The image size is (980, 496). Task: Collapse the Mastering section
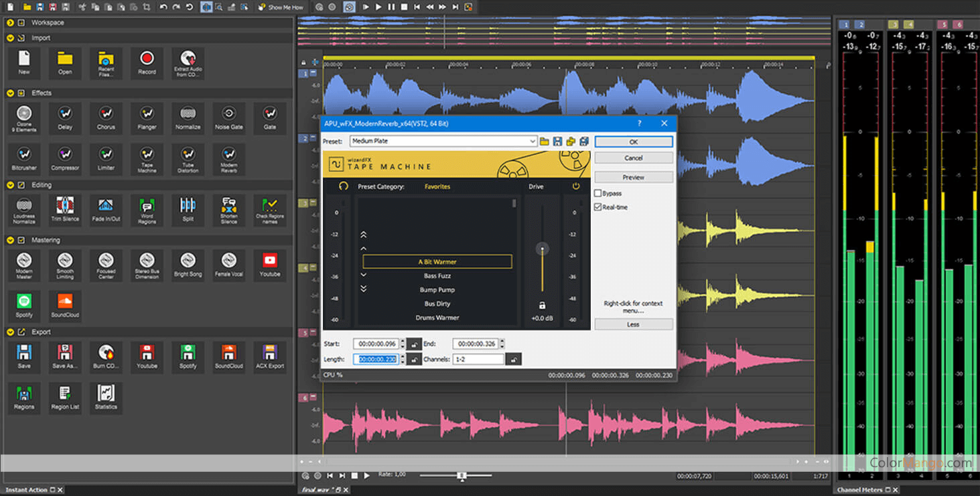pyautogui.click(x=10, y=240)
